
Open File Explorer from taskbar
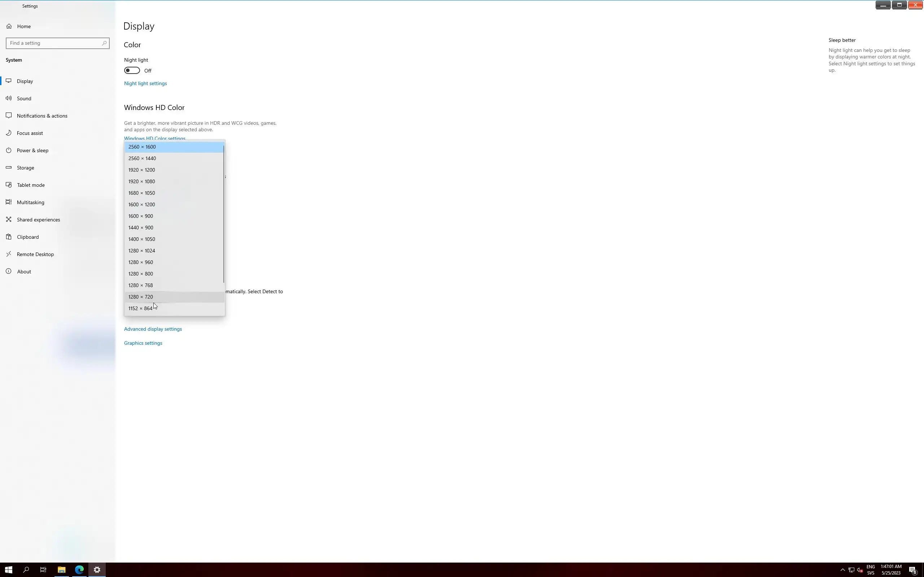tap(61, 570)
